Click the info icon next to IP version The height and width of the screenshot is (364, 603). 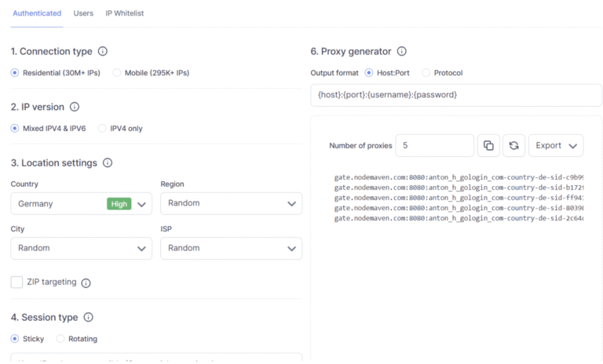75,107
